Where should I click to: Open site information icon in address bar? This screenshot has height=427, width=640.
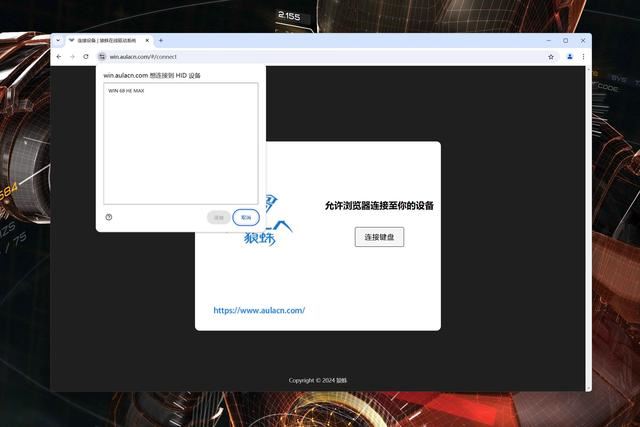click(102, 57)
